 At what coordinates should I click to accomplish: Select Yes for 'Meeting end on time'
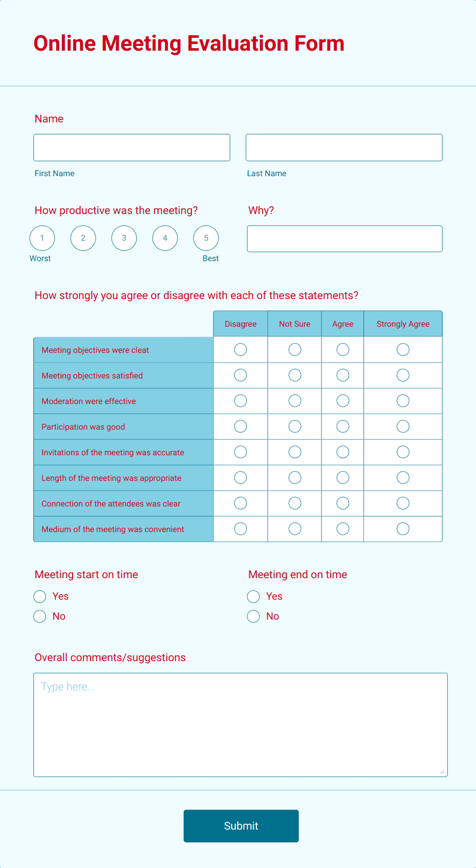click(x=253, y=596)
